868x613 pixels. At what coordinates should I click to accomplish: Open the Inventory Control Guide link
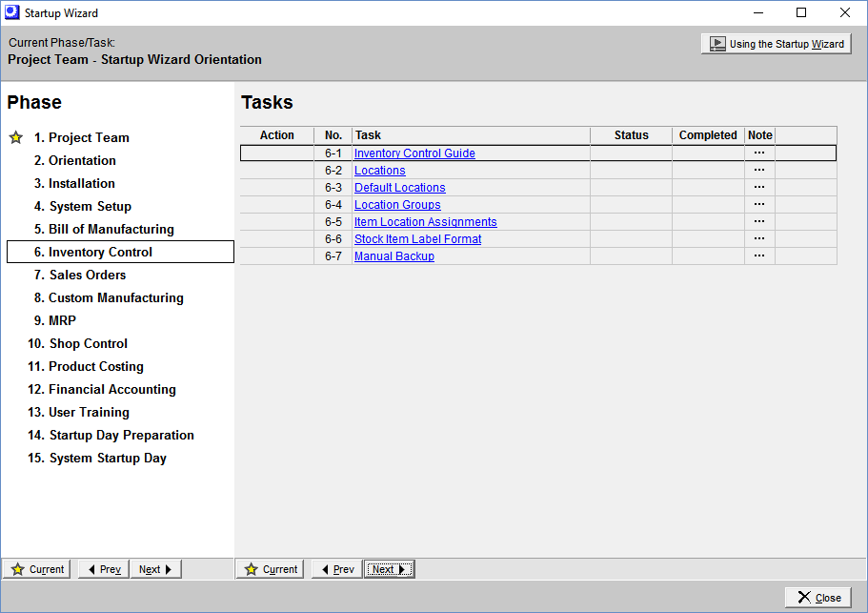(414, 153)
